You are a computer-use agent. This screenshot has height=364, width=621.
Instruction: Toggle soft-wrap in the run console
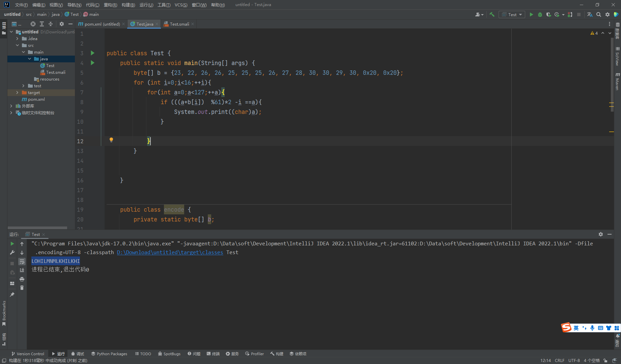click(x=22, y=262)
